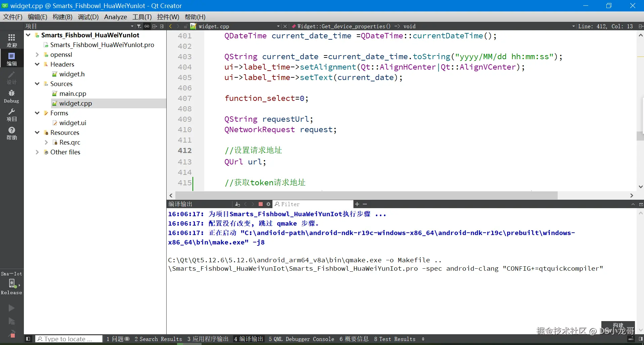Close the widget.cpp document with X
The image size is (644, 345).
[x=285, y=26]
